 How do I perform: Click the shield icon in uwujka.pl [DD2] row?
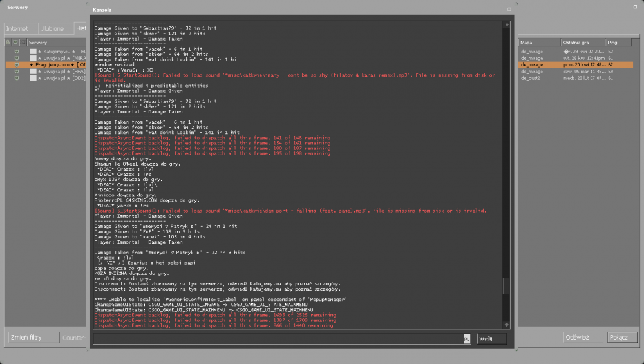coord(17,78)
